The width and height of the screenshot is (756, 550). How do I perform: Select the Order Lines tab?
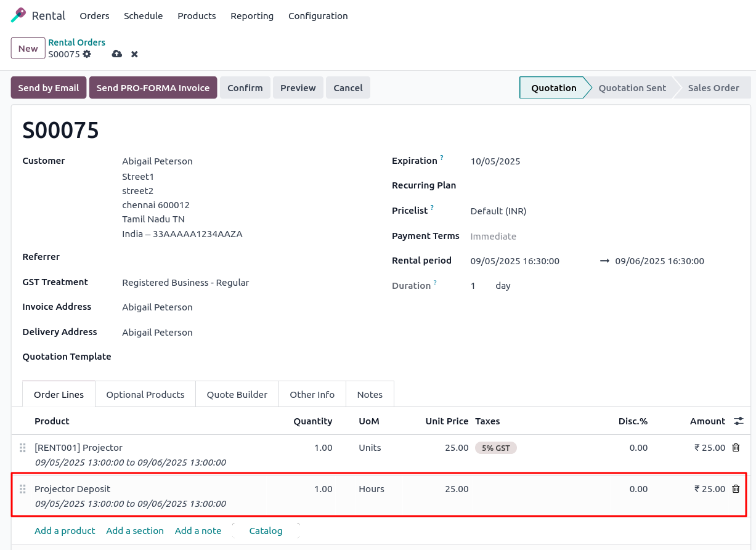pos(59,395)
